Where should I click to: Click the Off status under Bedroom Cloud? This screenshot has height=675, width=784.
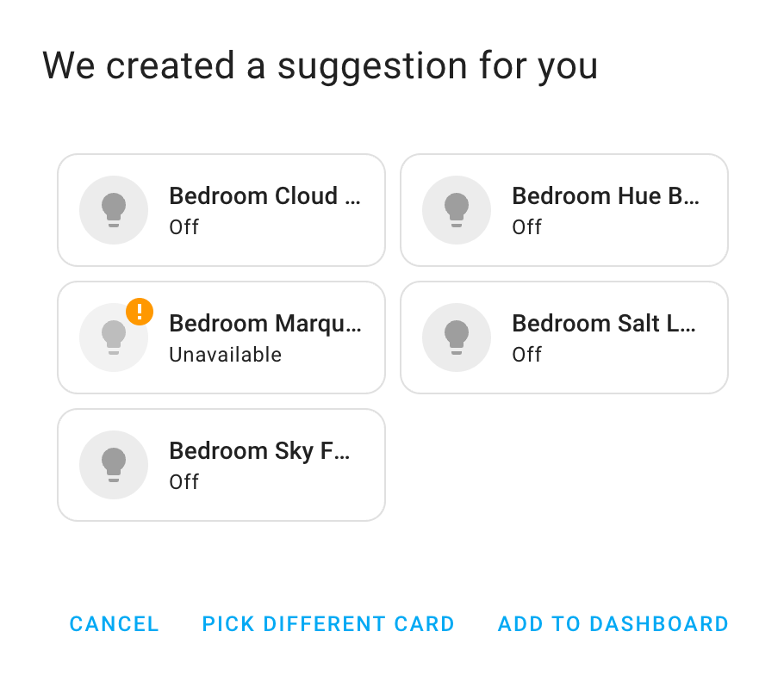tap(184, 227)
